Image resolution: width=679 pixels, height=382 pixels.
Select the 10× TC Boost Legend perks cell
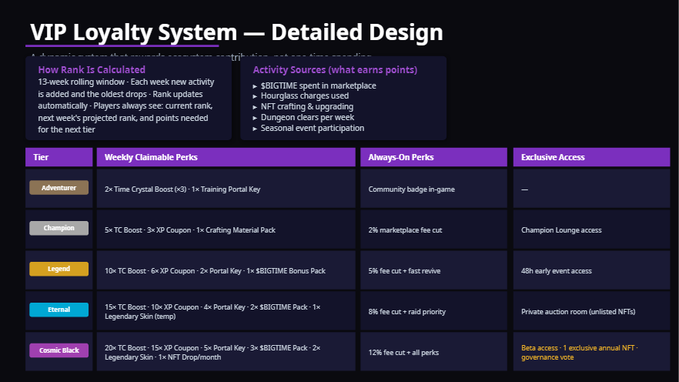point(226,270)
